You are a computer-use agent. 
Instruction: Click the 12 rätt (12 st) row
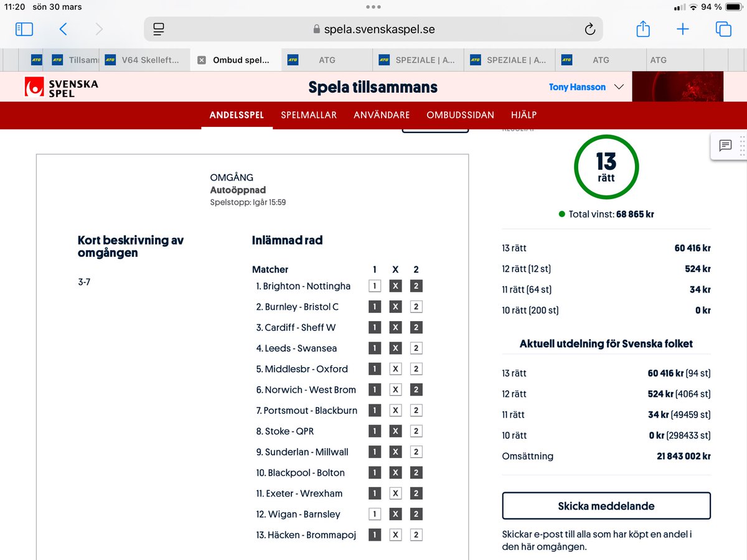(606, 269)
